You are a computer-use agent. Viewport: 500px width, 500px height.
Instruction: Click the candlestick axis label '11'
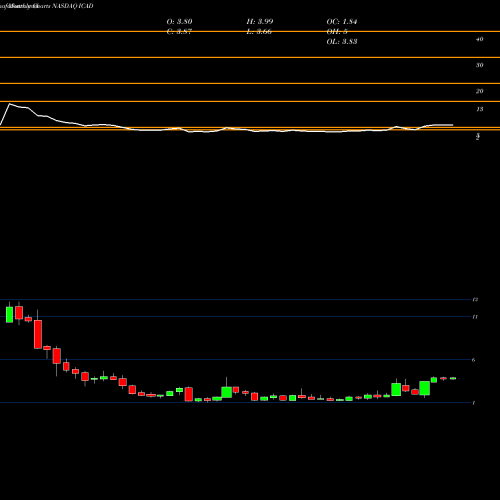[x=475, y=317]
